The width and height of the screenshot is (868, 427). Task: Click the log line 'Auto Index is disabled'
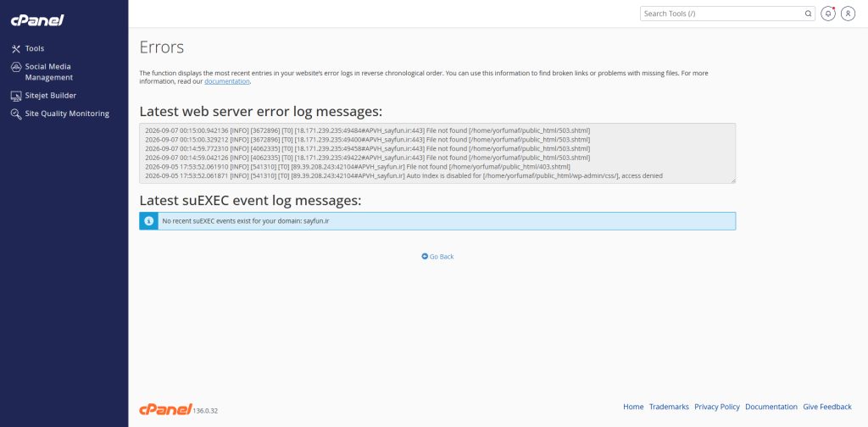click(403, 176)
